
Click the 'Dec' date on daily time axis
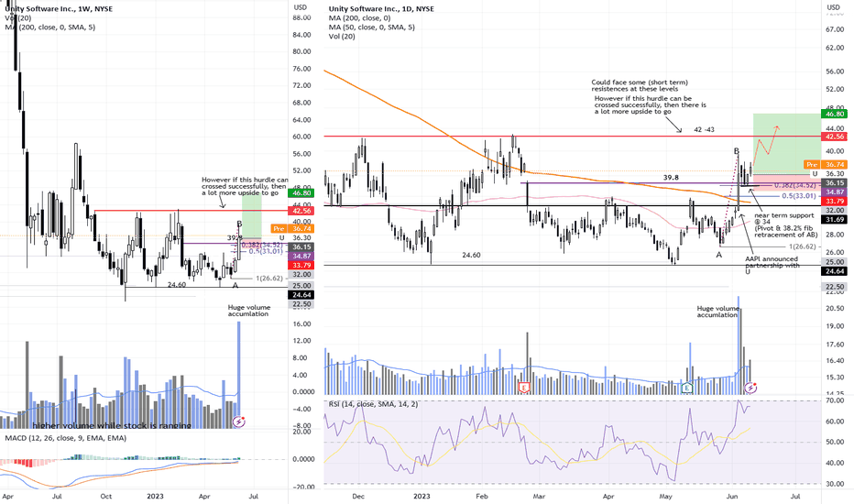[358, 497]
